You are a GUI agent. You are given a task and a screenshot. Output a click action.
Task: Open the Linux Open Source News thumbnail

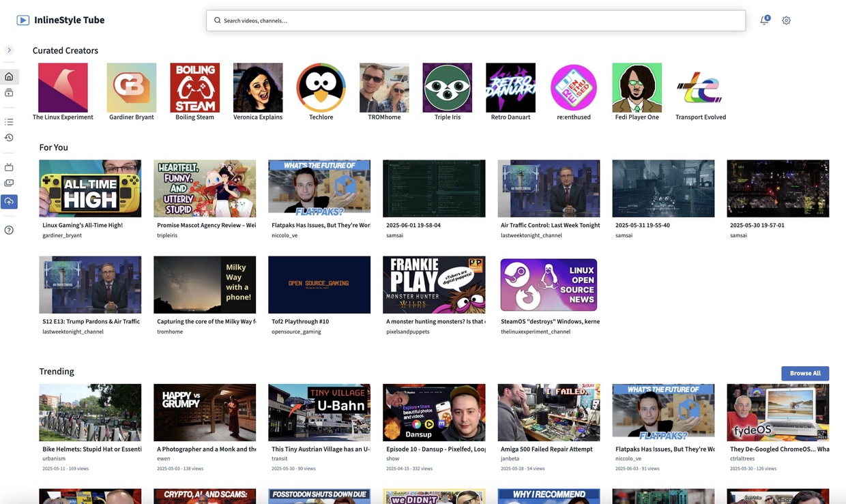pyautogui.click(x=549, y=285)
